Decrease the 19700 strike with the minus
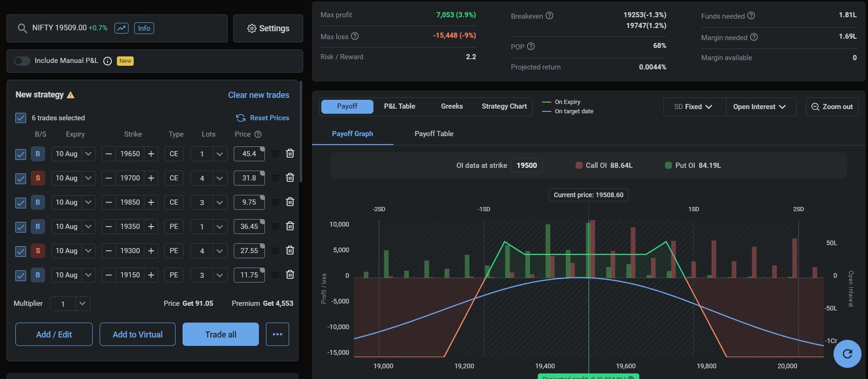 [108, 178]
